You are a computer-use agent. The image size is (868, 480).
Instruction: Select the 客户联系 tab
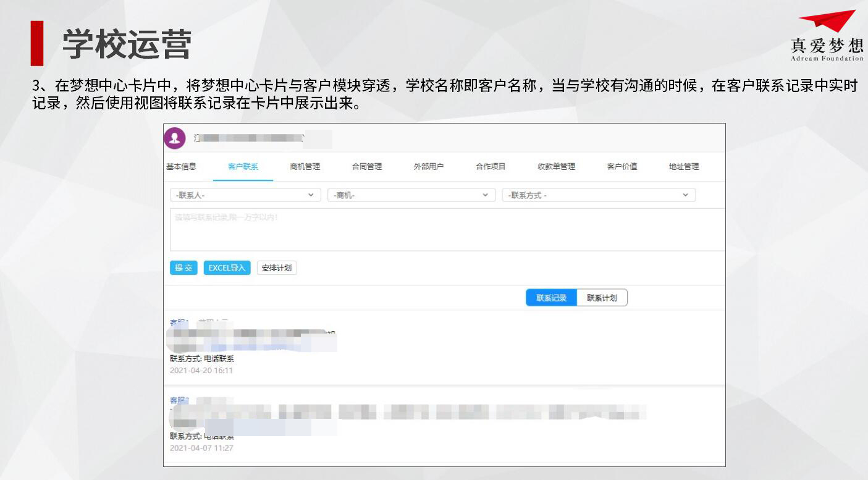tap(243, 167)
